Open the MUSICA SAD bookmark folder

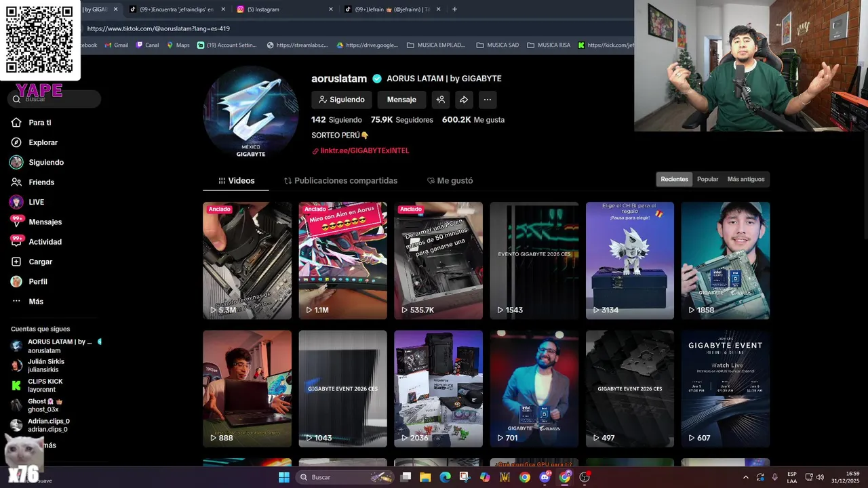coord(498,45)
